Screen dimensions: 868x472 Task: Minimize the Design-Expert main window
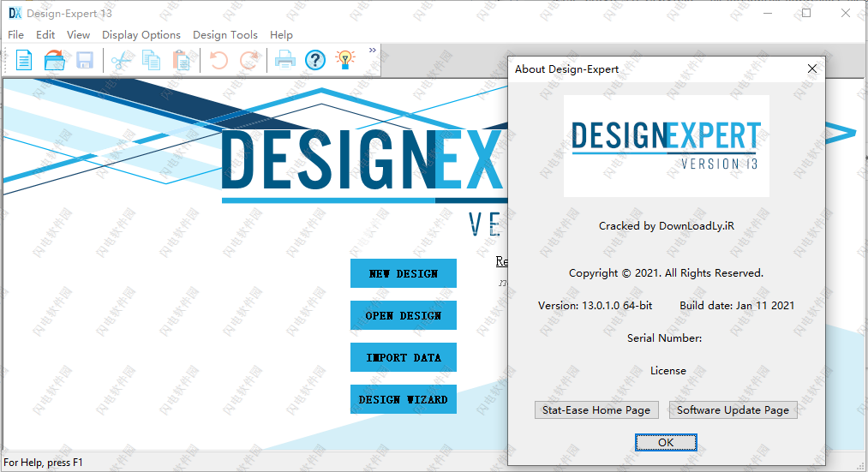[x=768, y=14]
